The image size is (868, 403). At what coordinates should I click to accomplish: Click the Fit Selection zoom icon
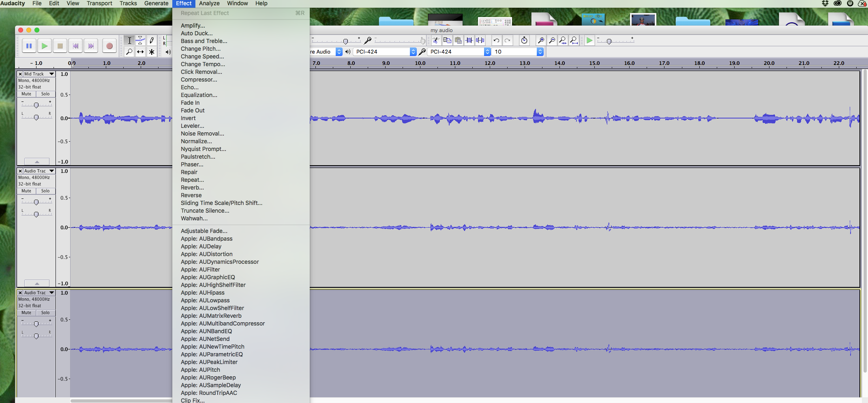[563, 40]
